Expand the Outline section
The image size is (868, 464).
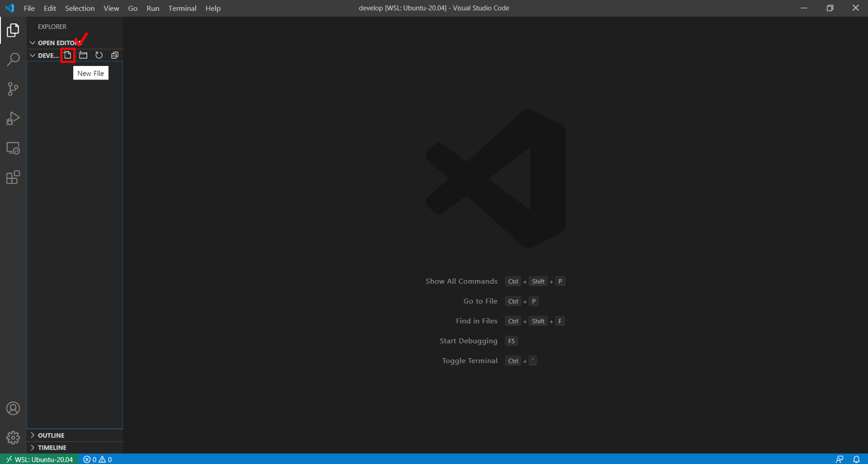coord(75,435)
